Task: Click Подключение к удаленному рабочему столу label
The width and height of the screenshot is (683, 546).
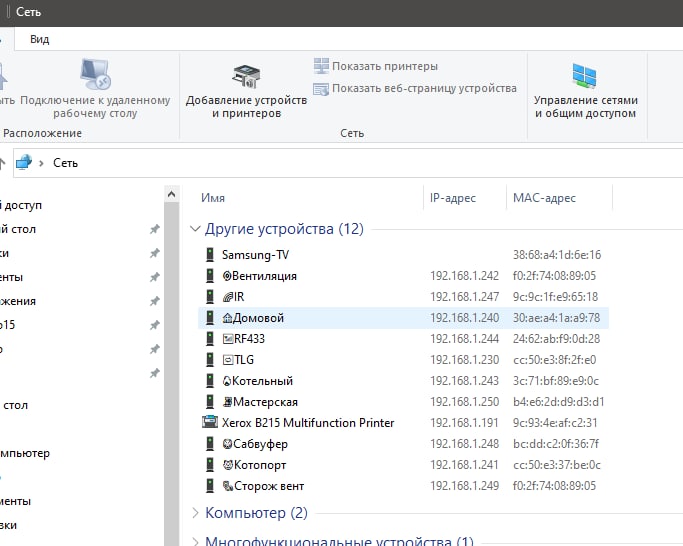Action: pyautogui.click(x=95, y=107)
